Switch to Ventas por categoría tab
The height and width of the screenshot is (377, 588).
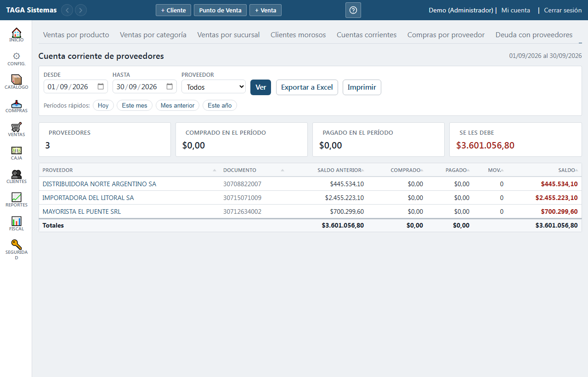point(153,35)
